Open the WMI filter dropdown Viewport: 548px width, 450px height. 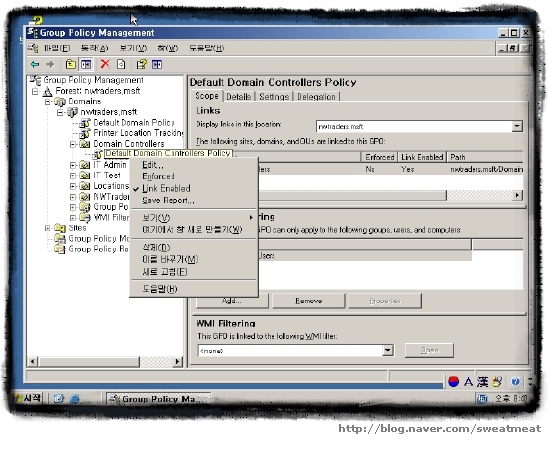pos(387,350)
